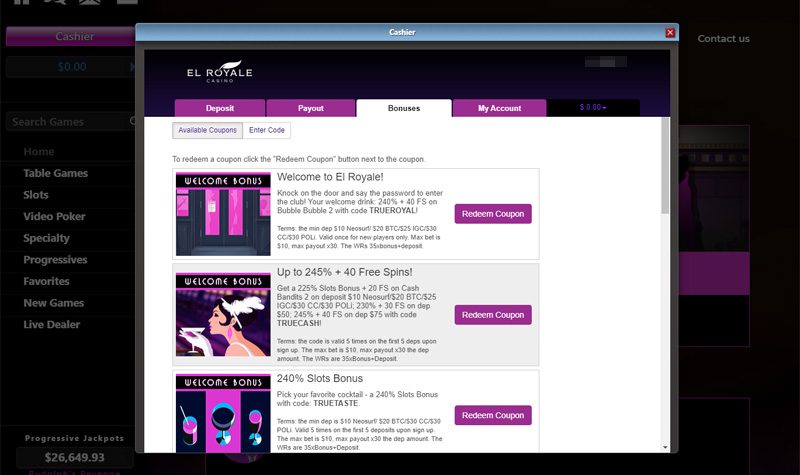Click the 240% Slots Bonus coupon title
The height and width of the screenshot is (475, 800).
320,379
